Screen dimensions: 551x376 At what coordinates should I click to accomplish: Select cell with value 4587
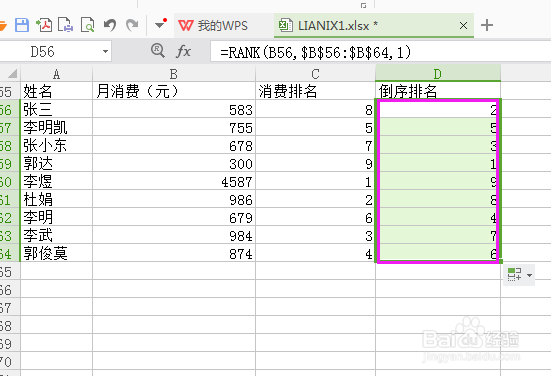point(174,181)
